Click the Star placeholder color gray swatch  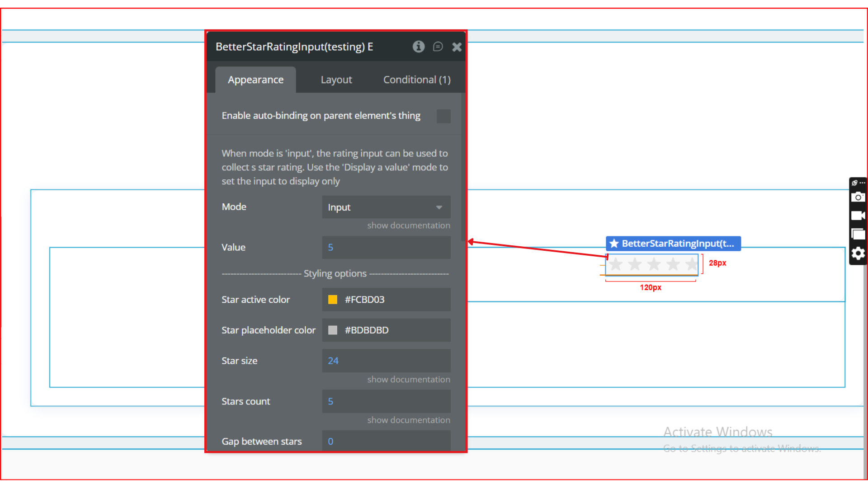[333, 330]
